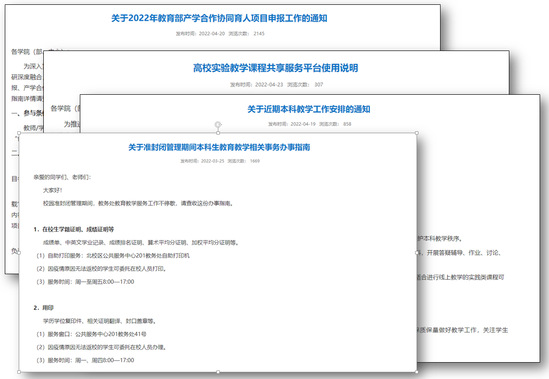The height and width of the screenshot is (379, 549).
Task: Click the top-center sizing handle of selection
Action: coord(218,133)
